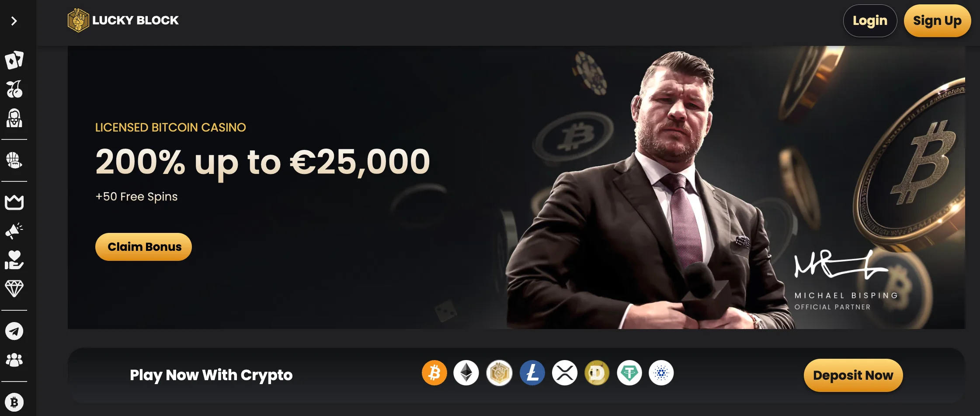Screen dimensions: 980x416
Task: Open the sports balls icon
Action: (x=14, y=160)
